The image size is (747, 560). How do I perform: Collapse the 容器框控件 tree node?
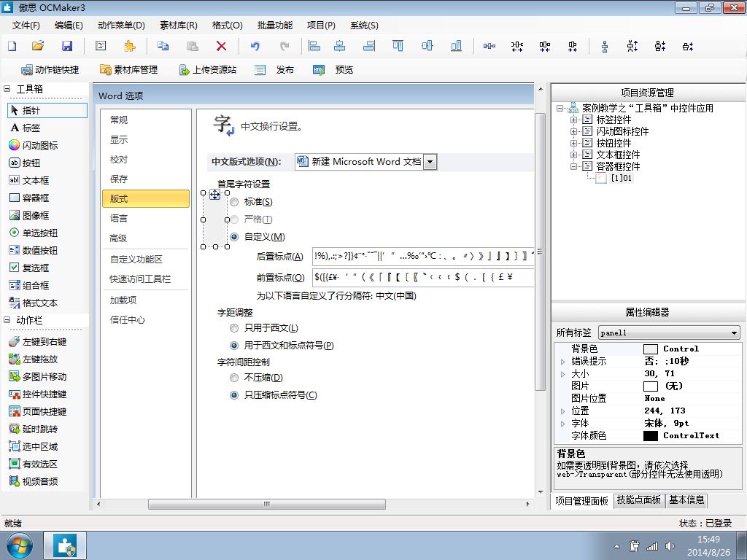coord(573,166)
